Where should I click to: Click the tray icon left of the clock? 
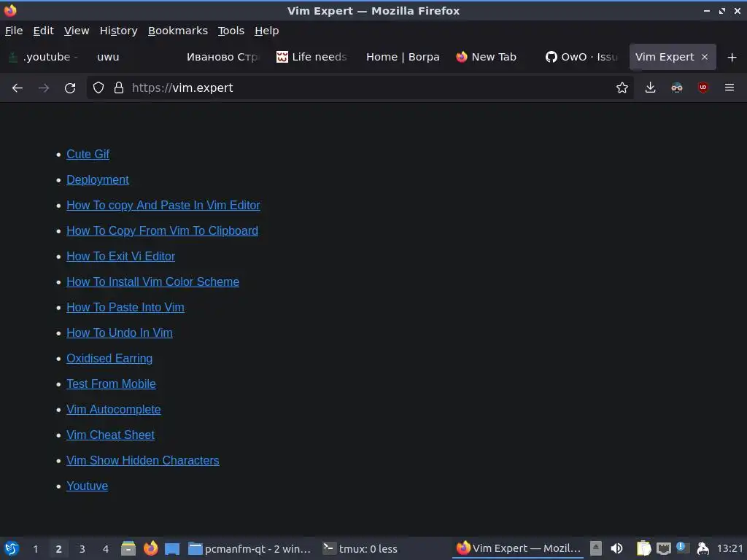[x=703, y=548]
